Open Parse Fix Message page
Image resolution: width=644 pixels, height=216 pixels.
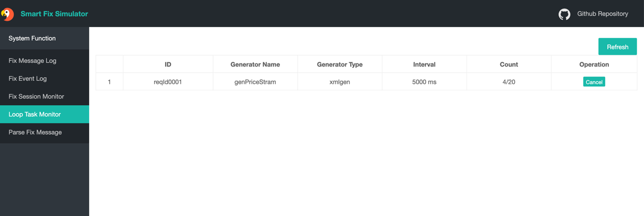pos(44,132)
